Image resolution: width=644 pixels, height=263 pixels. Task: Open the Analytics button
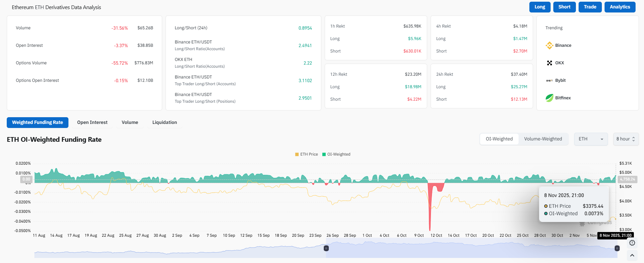pos(620,7)
